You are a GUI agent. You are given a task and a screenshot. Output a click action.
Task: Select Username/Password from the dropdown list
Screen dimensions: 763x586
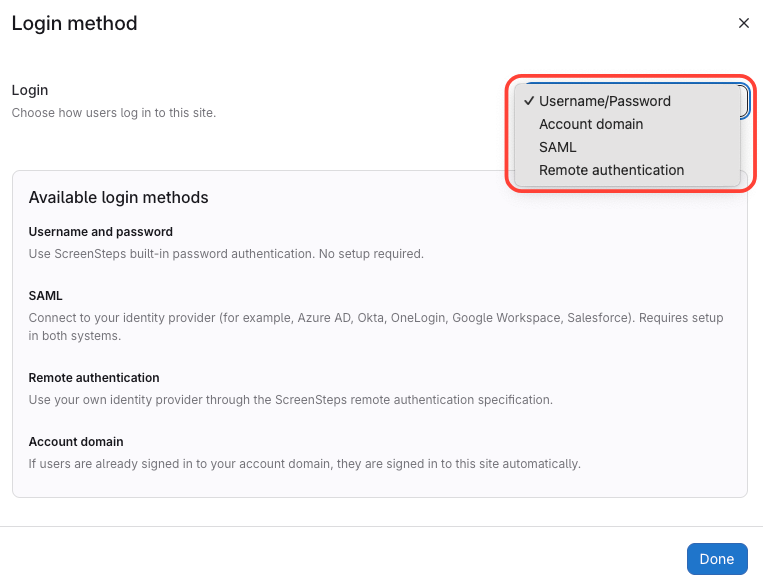(x=604, y=101)
